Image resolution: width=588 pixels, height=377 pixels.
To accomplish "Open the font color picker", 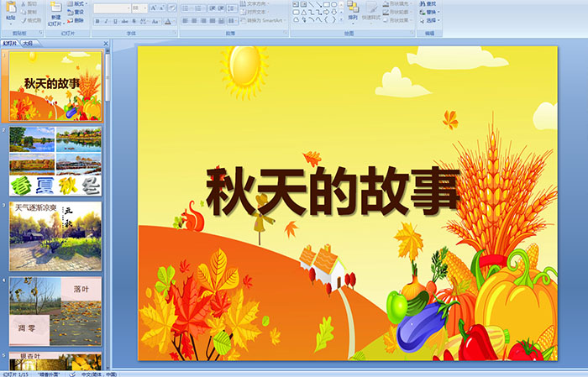I will click(168, 21).
